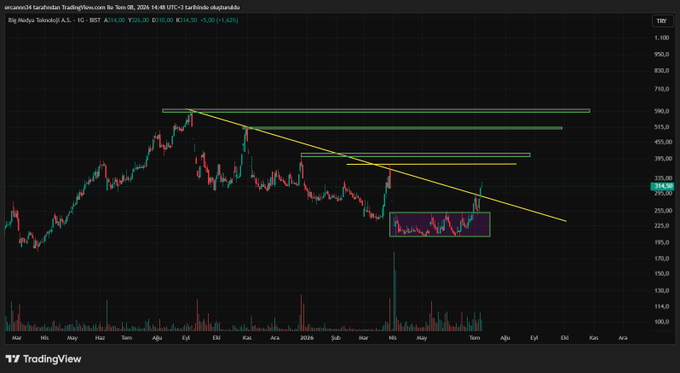The height and width of the screenshot is (373, 680).
Task: Click the Tem label near the latest candles
Action: point(475,337)
